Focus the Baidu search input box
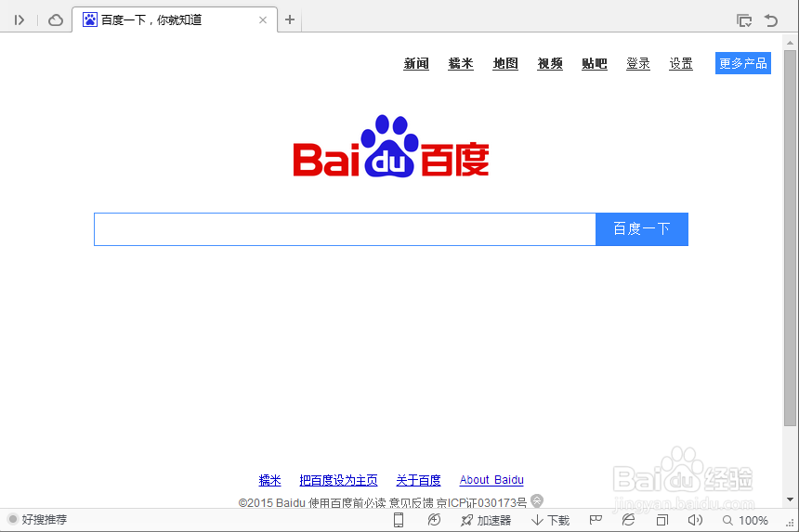This screenshot has width=799, height=532. click(345, 229)
